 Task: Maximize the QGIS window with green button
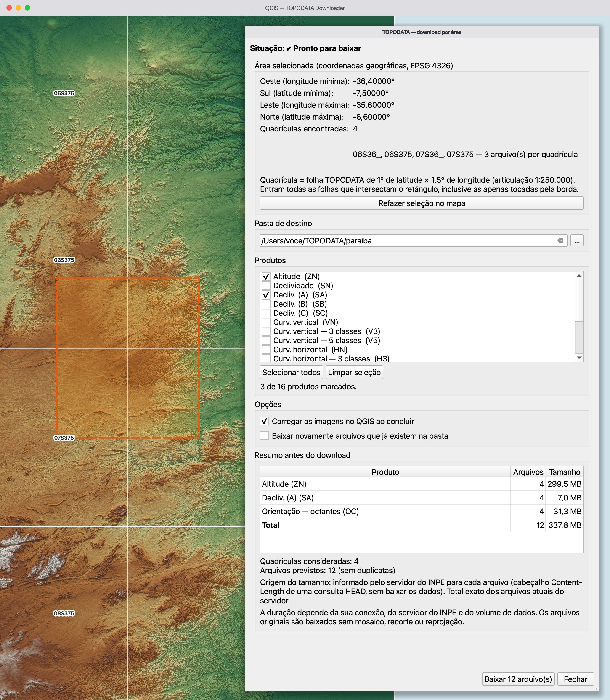click(28, 8)
